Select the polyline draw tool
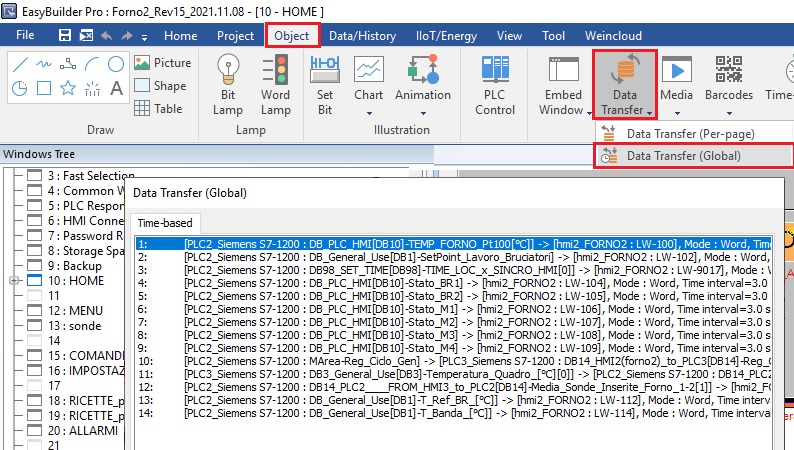 point(68,64)
